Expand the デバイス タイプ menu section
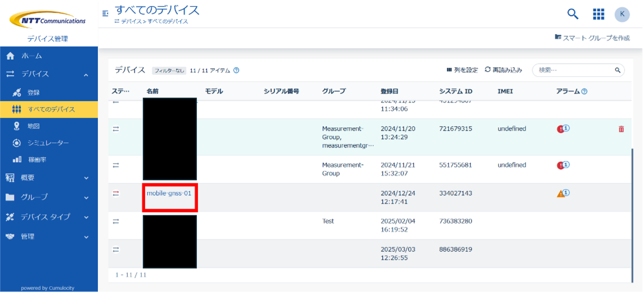Screen dimensions: 644x294 (86, 217)
